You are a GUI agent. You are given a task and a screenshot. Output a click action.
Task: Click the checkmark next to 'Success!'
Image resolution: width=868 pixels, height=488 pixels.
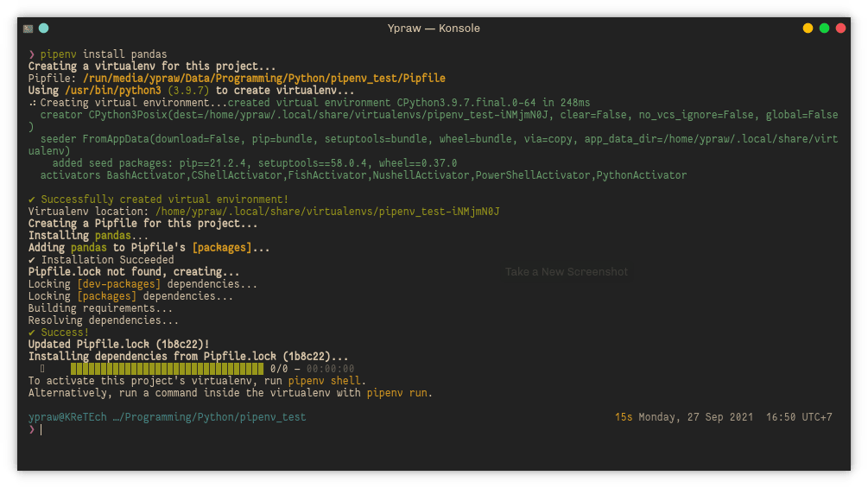tap(32, 333)
